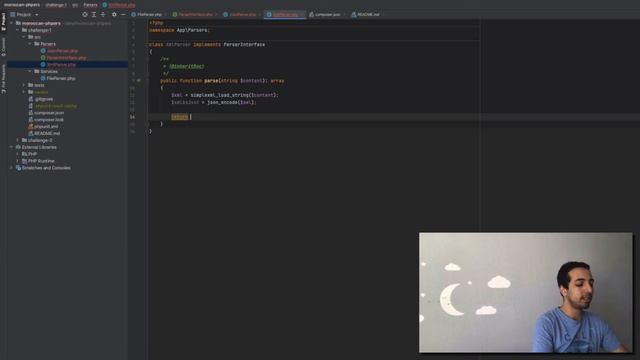
Task: Click the @inheritDoc tag in the docblock
Action: click(x=187, y=66)
